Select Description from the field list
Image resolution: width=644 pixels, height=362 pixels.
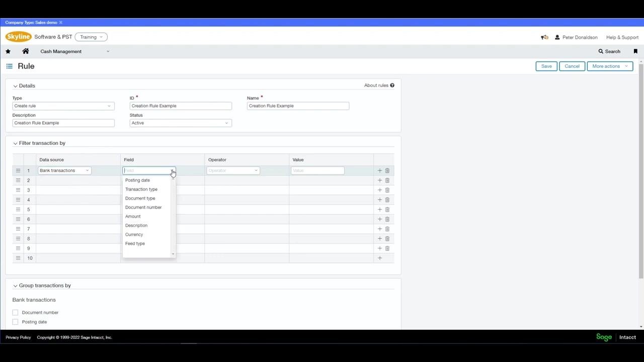[136, 226]
